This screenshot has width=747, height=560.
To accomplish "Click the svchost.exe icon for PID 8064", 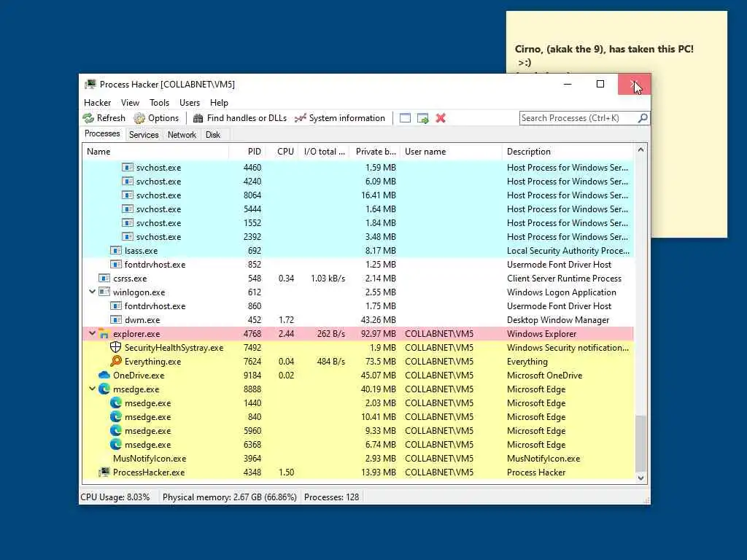I will 127,195.
